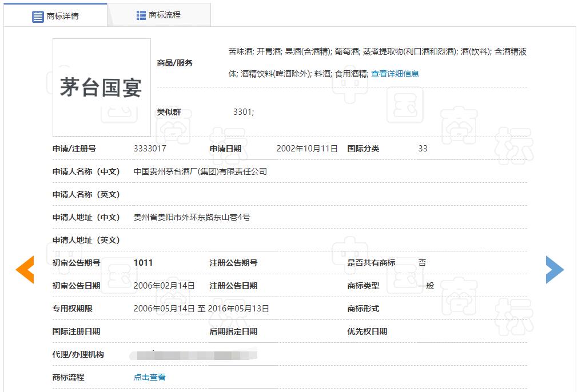Click the shared trademark value 否
This screenshot has width=582, height=392.
[422, 263]
